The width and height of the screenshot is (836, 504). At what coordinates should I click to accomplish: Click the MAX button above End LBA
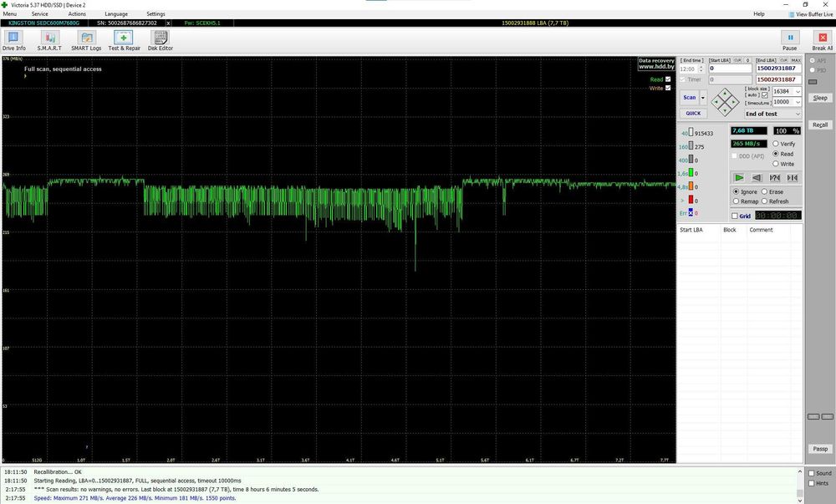[x=796, y=61]
